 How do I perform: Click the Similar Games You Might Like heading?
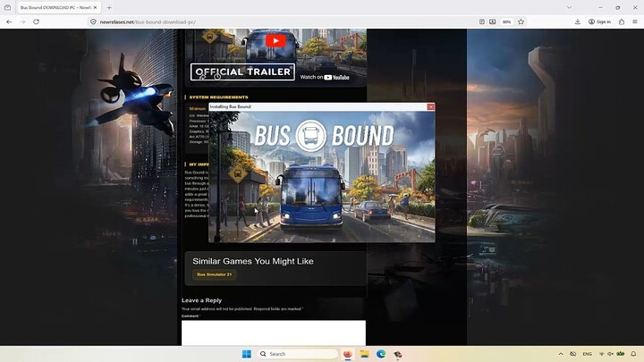[253, 261]
